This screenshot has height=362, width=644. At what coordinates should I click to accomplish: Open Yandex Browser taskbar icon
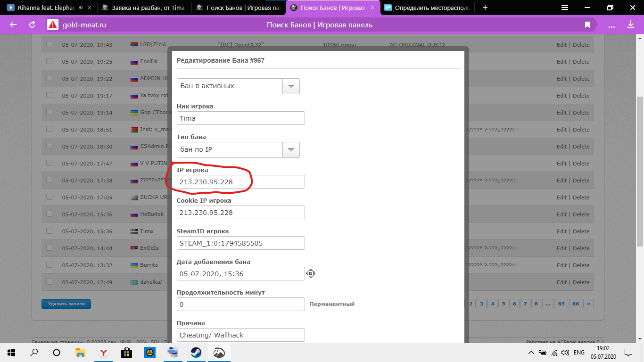[x=103, y=352]
